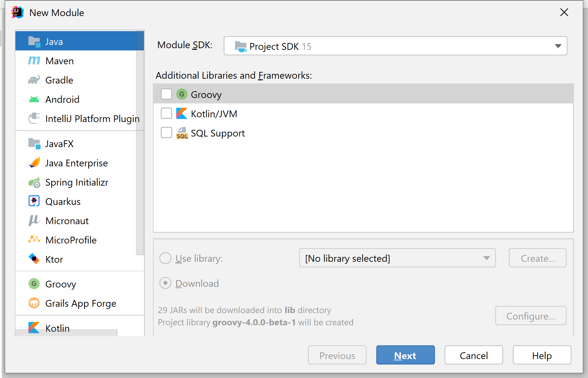
Task: Click the 'Micronaut' label text
Action: [x=67, y=221]
